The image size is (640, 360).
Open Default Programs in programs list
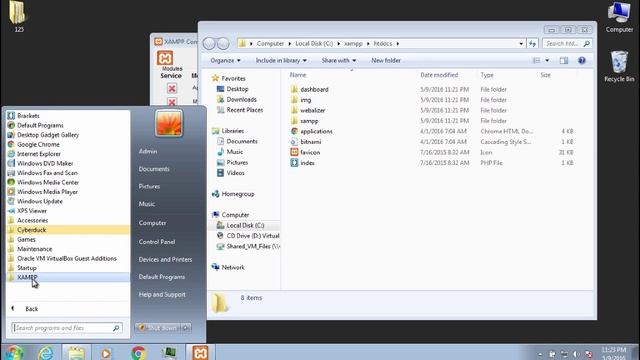click(x=40, y=125)
